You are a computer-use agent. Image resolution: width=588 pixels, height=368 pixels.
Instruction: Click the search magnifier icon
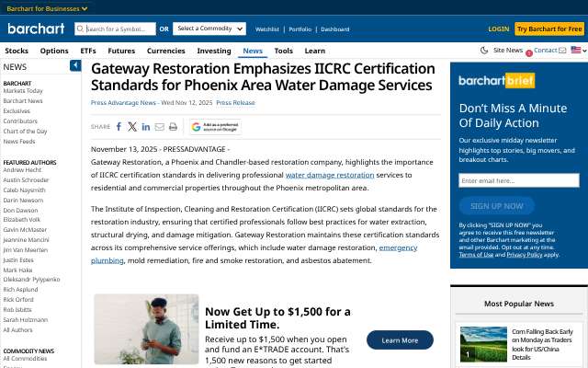pos(80,29)
